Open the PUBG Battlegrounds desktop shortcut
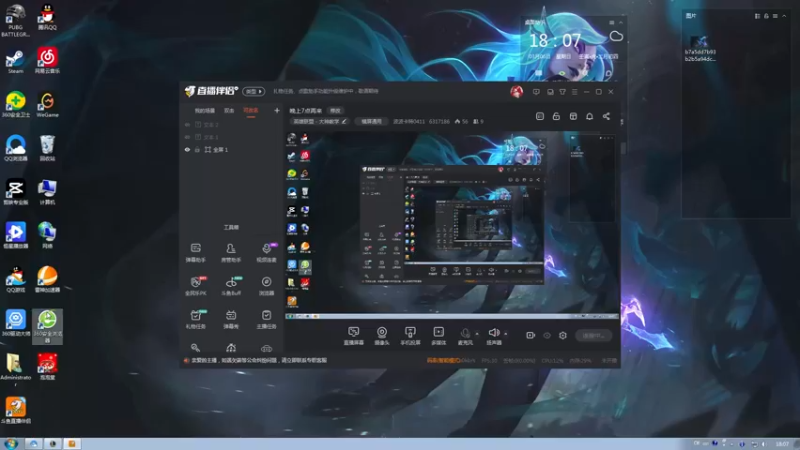The image size is (800, 450). click(x=15, y=20)
